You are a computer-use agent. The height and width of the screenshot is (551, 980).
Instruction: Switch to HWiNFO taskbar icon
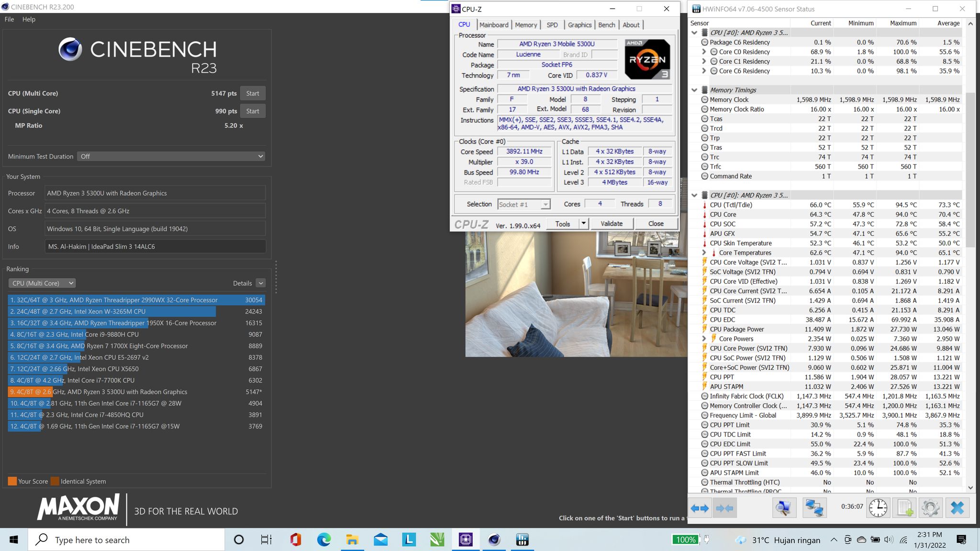pos(523,540)
